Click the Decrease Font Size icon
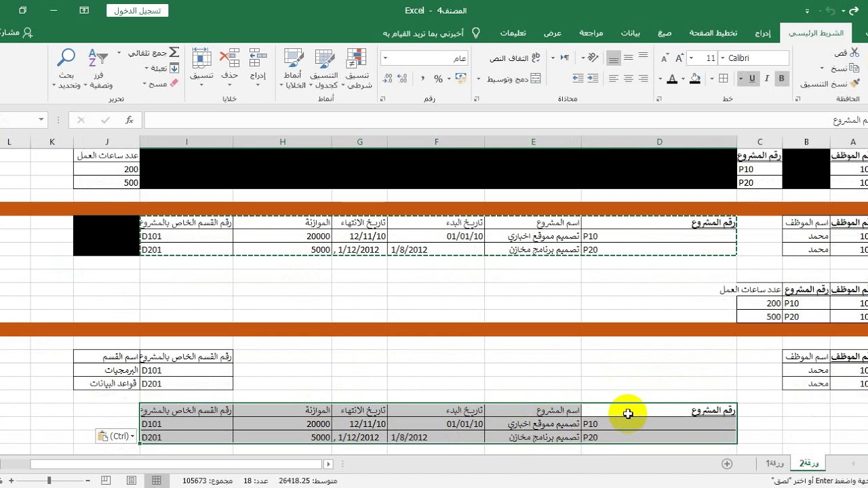Image resolution: width=868 pixels, height=488 pixels. pyautogui.click(x=665, y=59)
